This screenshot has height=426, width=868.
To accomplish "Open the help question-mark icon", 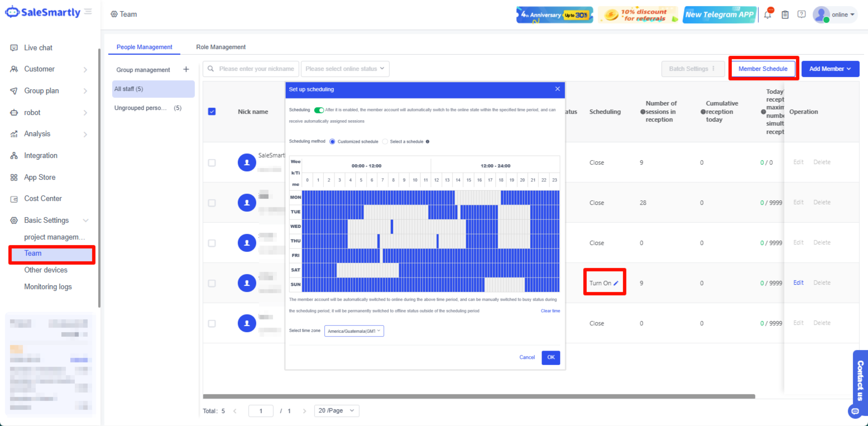I will pos(802,14).
